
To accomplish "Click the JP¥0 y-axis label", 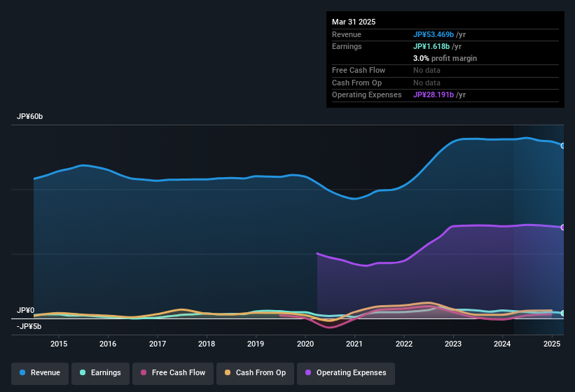I will coord(25,310).
